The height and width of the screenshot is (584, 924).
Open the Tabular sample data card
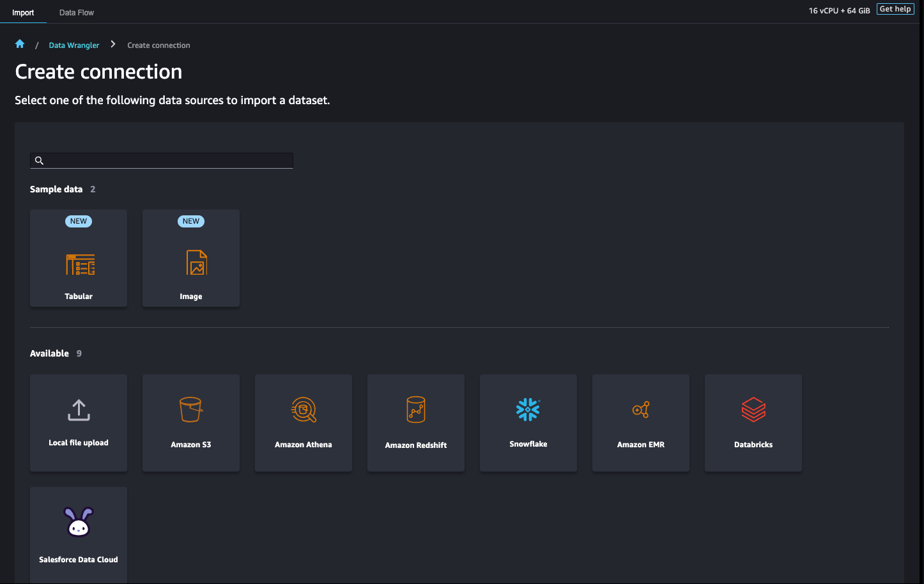point(79,258)
